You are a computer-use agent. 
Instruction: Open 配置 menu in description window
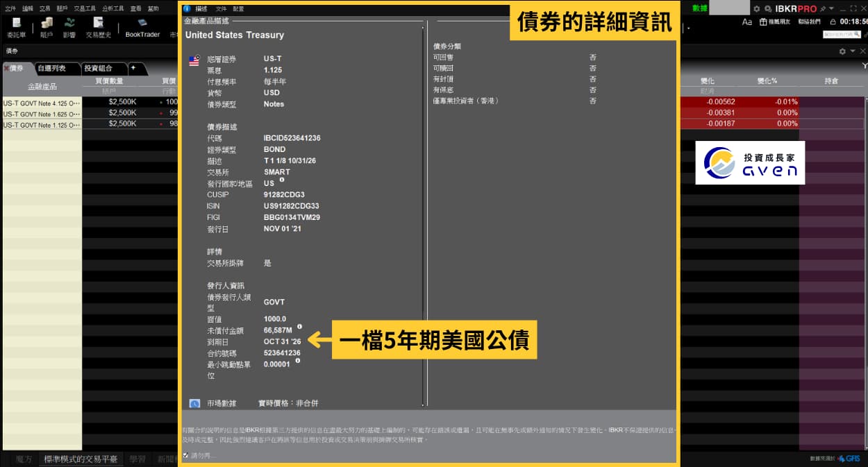click(239, 9)
